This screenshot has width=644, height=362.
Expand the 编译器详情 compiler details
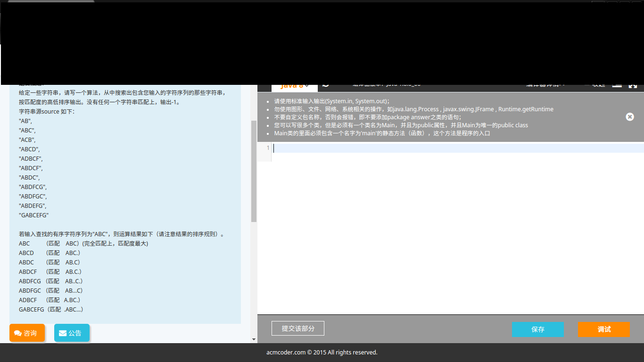click(x=545, y=86)
